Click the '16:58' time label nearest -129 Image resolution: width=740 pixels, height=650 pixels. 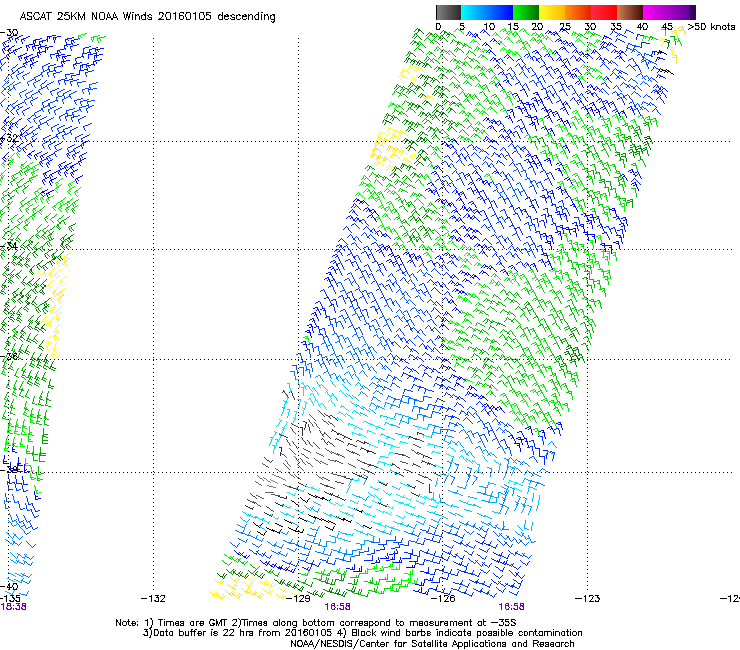[x=337, y=607]
